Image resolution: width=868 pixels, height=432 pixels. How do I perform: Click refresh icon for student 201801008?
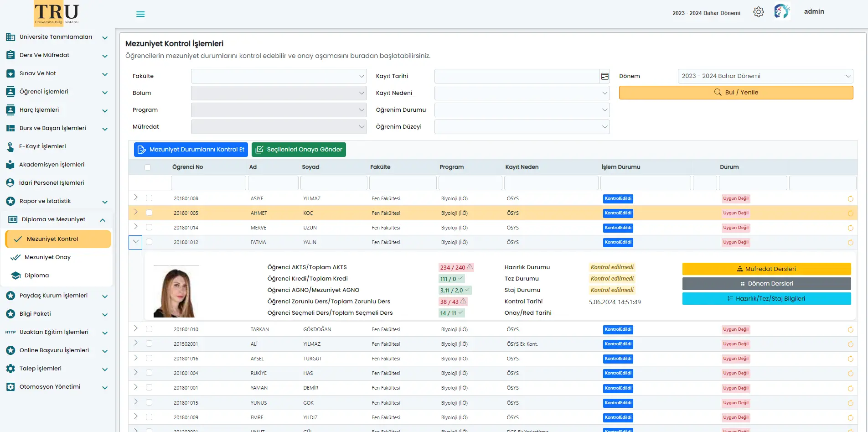(850, 199)
